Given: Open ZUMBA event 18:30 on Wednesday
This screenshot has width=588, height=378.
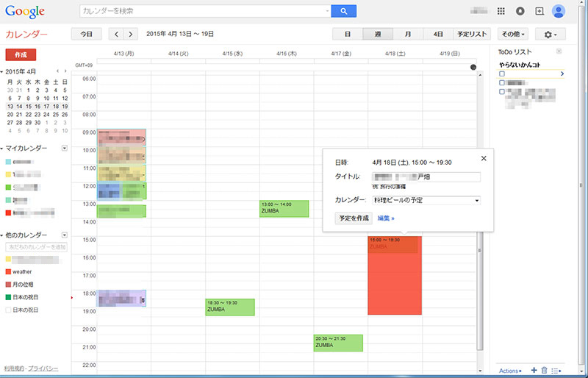Looking at the screenshot, I should pyautogui.click(x=230, y=307).
